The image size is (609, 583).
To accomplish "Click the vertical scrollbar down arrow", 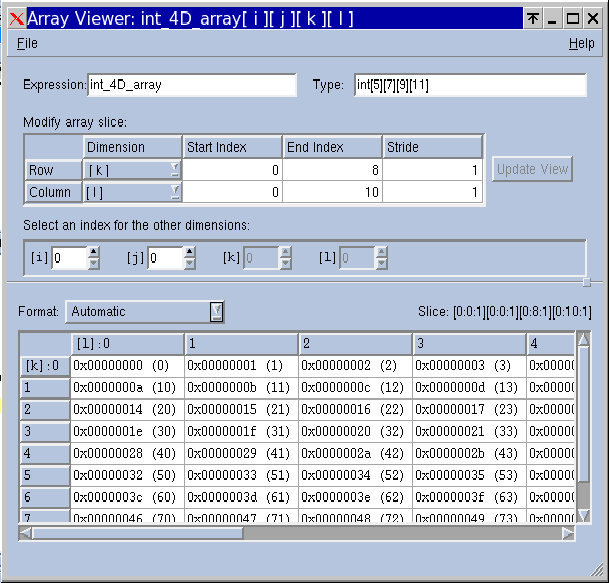I will tap(583, 514).
